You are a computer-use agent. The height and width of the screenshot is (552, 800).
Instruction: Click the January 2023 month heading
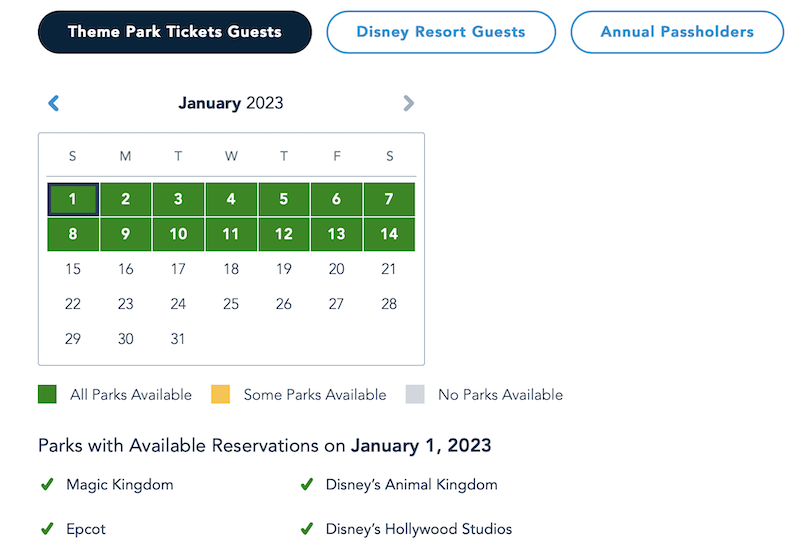tap(231, 103)
